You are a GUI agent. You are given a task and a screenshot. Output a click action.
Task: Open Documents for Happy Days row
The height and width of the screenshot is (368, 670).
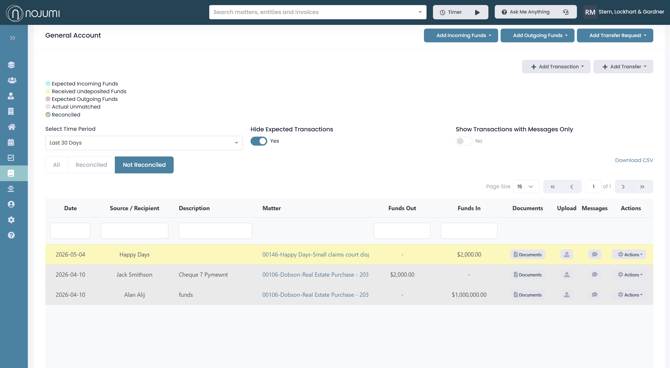(x=528, y=254)
